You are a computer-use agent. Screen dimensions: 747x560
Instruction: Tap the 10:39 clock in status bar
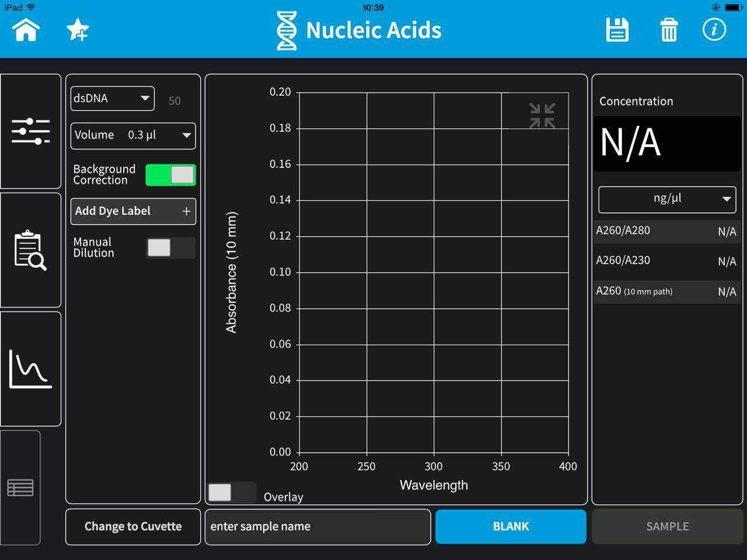point(373,8)
